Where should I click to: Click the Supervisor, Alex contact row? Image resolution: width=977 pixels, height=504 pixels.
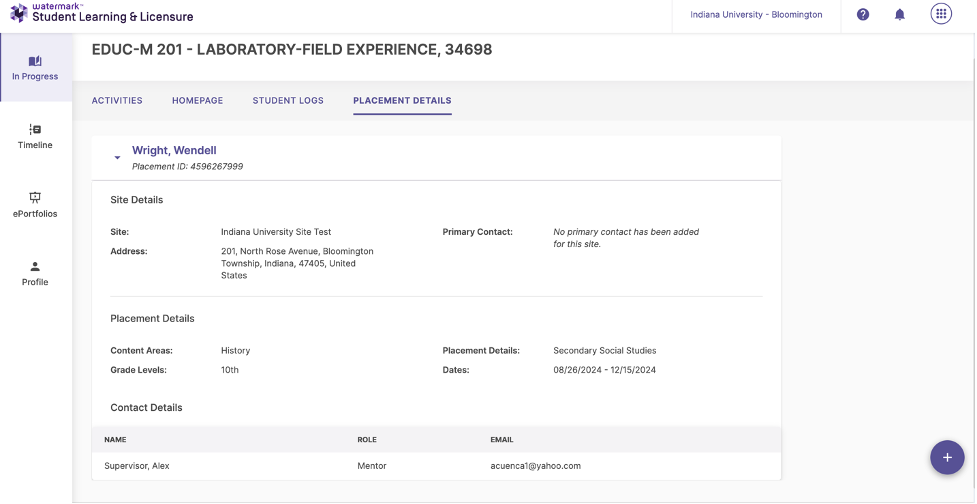click(x=138, y=466)
